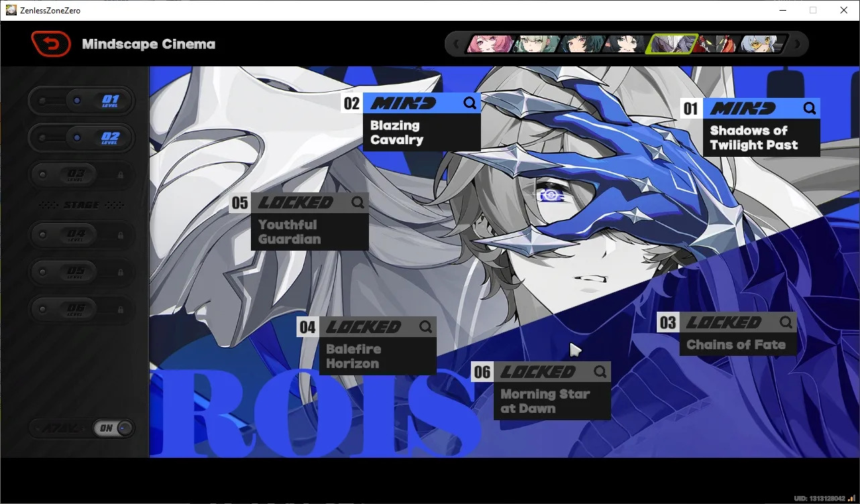Click the magnifier on Balefire Horizon
This screenshot has width=860, height=504.
426,326
